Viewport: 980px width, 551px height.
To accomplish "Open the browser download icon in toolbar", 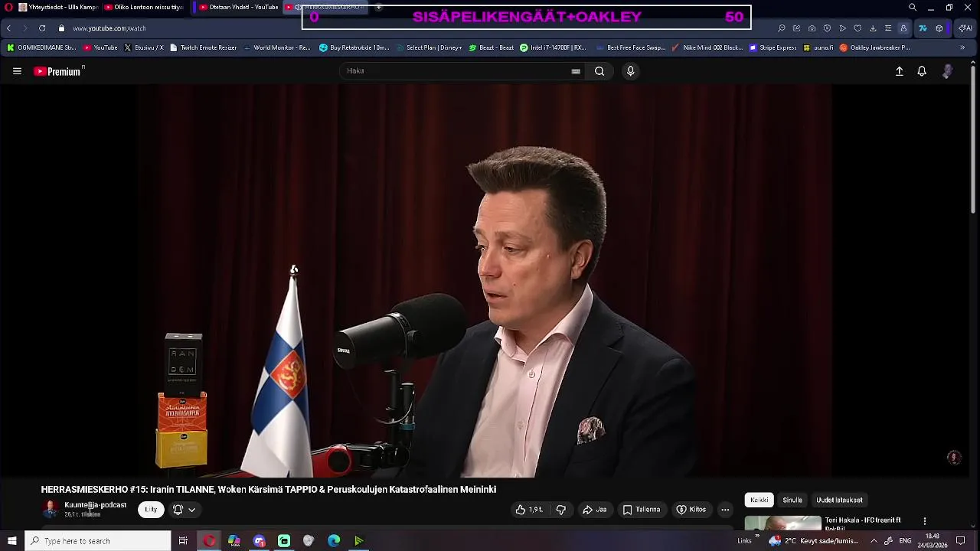I will (x=873, y=28).
